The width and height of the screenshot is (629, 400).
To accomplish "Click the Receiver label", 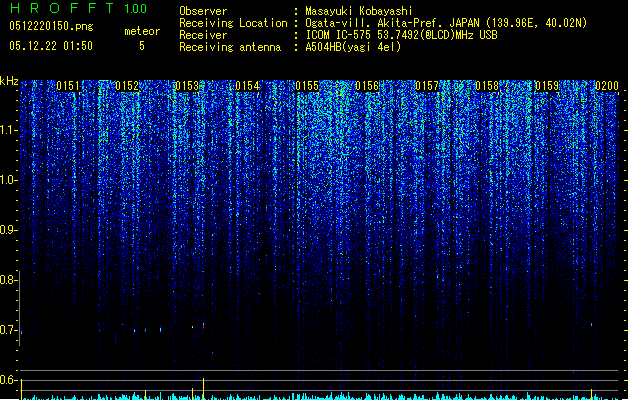I will pos(203,35).
